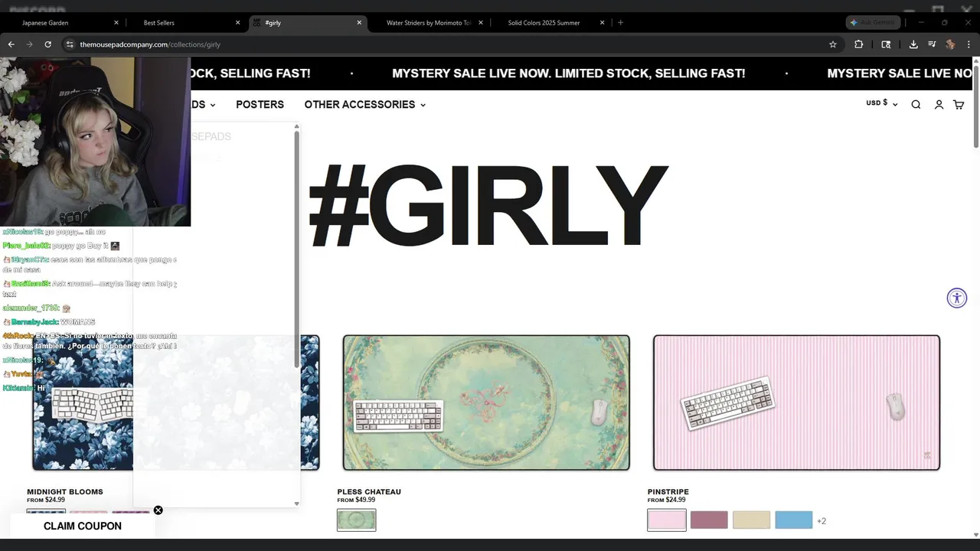Open the browser downloads icon
The image size is (980, 551).
pos(913,44)
